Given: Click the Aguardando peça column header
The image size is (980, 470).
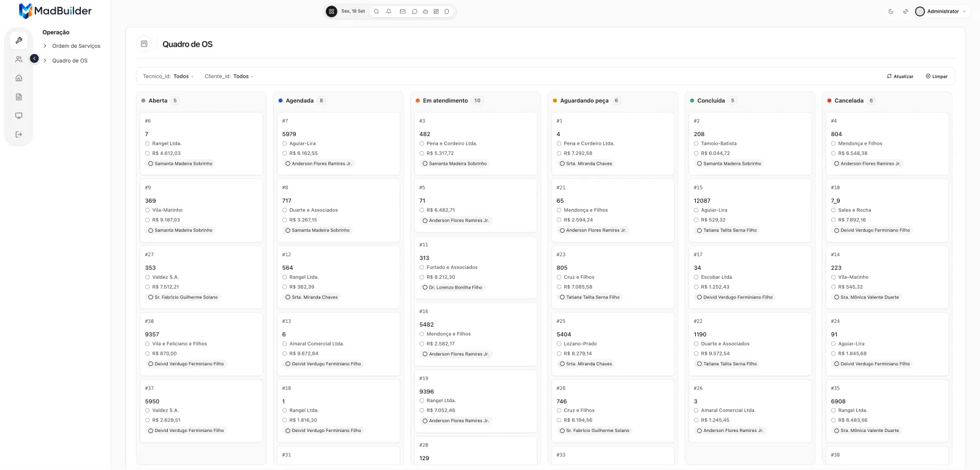Looking at the screenshot, I should tap(584, 100).
